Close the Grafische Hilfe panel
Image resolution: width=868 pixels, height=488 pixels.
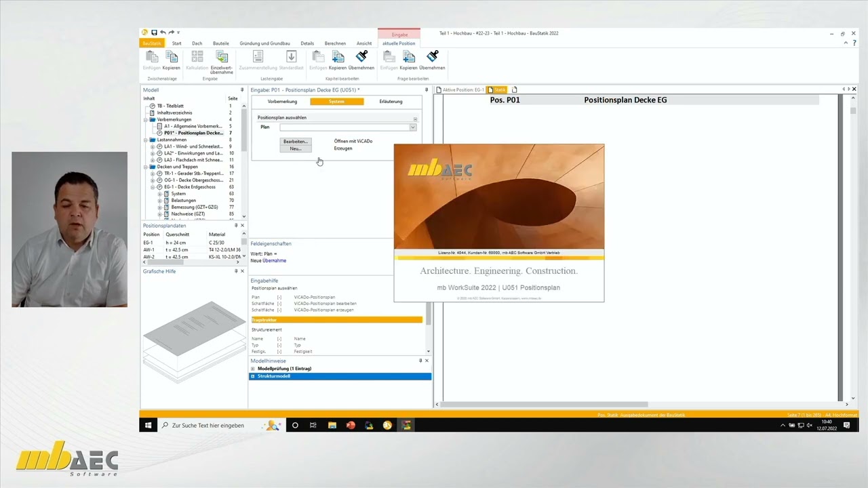(243, 271)
